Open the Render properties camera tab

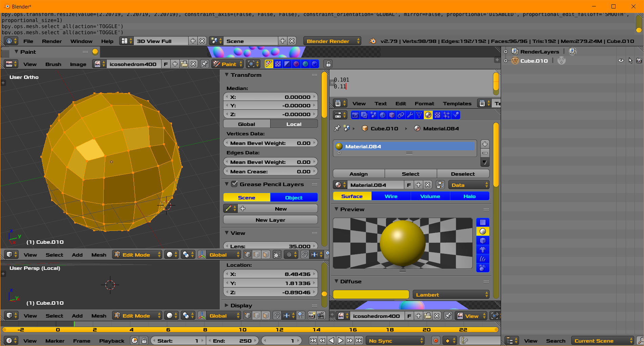tap(355, 115)
